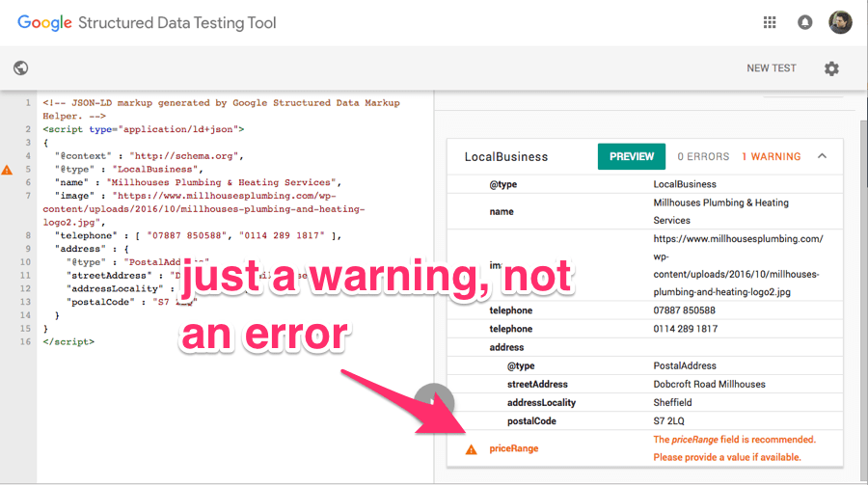
Task: Open the Google apps grid icon
Action: coord(770,22)
